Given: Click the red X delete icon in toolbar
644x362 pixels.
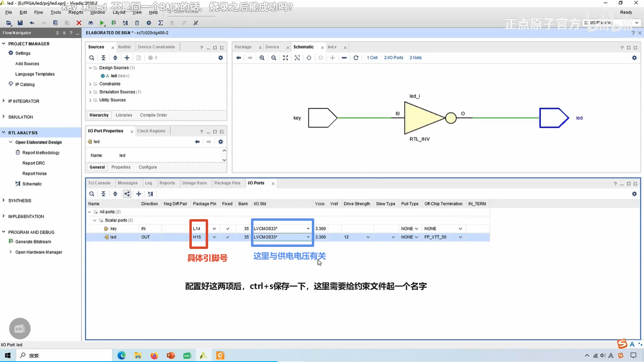Looking at the screenshot, I should (x=79, y=23).
